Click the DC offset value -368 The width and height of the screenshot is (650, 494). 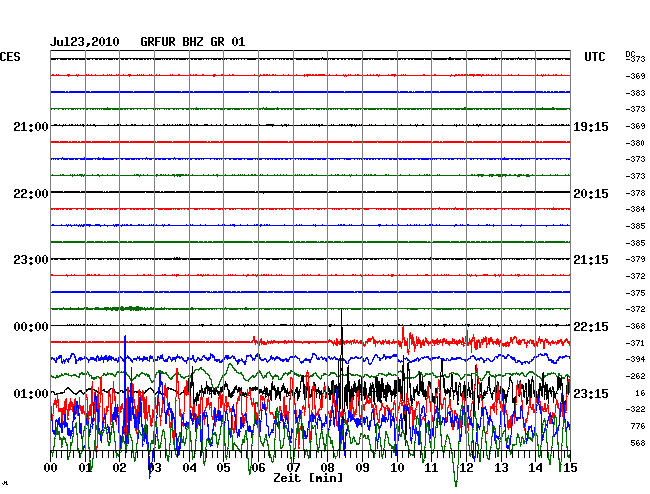(x=635, y=327)
